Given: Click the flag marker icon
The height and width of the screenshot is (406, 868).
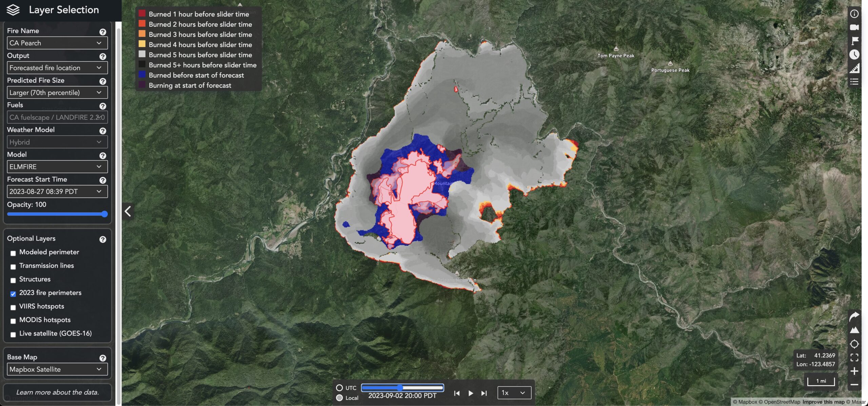Looking at the screenshot, I should [855, 40].
